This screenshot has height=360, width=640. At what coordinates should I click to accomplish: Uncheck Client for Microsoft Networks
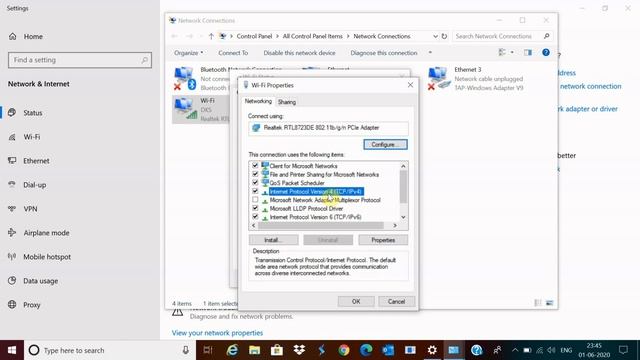(255, 165)
